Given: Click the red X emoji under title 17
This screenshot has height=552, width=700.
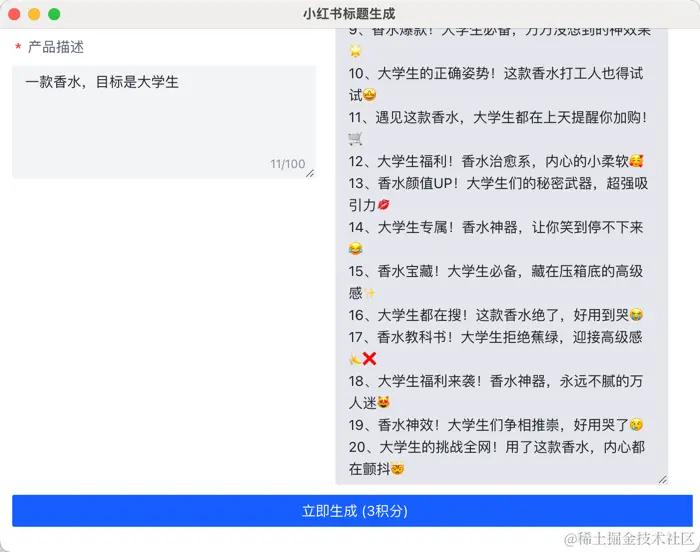Looking at the screenshot, I should click(x=370, y=359).
